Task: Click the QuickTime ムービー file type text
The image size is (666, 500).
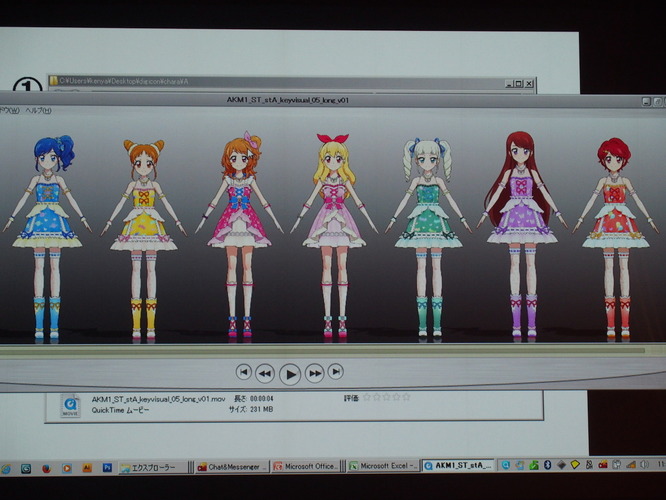Action: (120, 410)
